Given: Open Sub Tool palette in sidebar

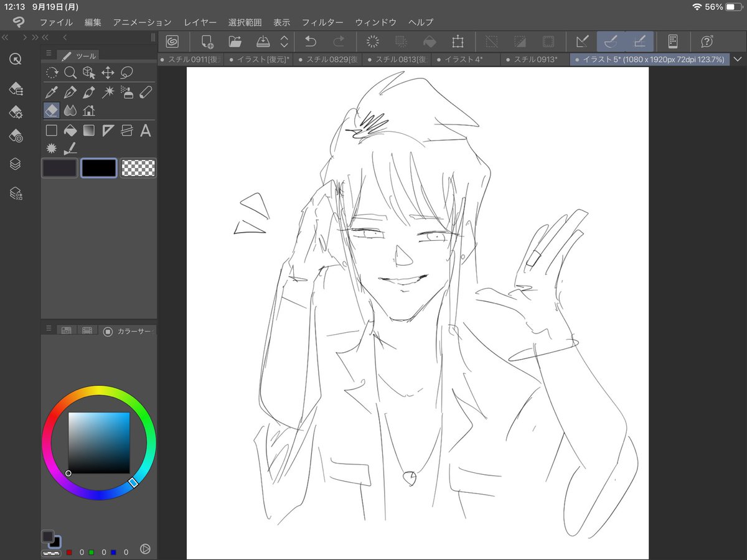Looking at the screenshot, I should click(x=16, y=89).
